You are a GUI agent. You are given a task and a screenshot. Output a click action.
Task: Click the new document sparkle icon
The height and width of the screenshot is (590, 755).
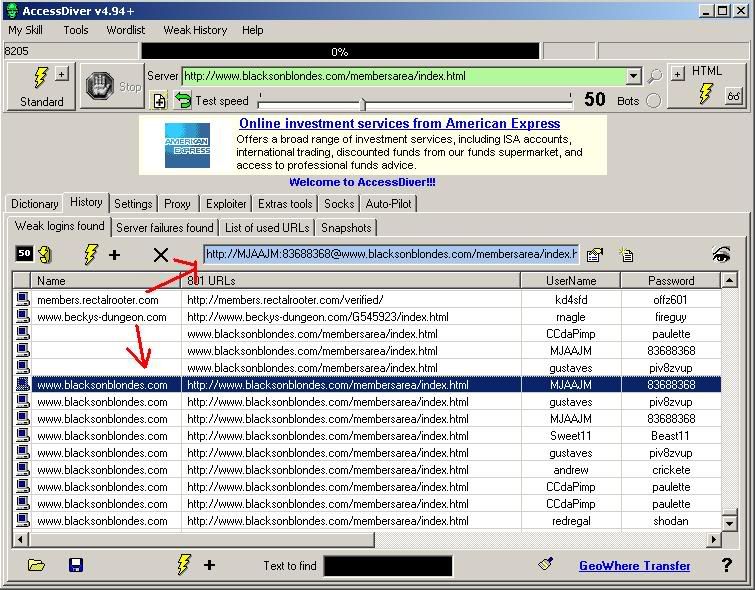pos(626,254)
